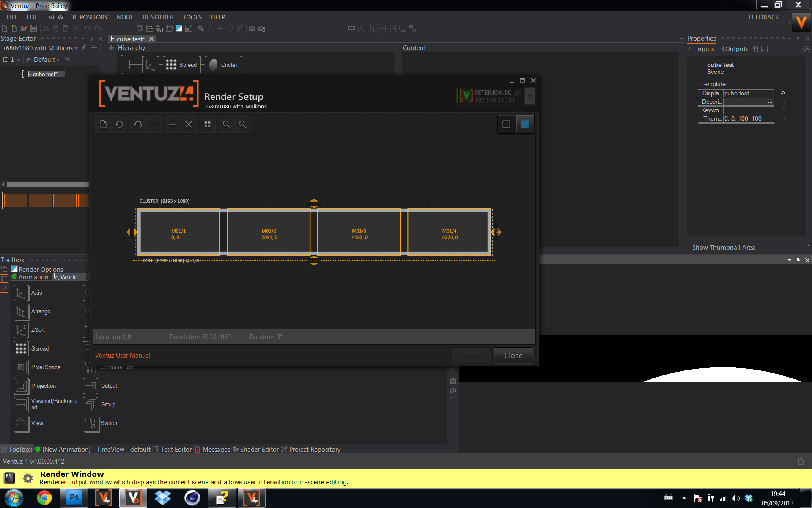Expand the 7680x1080 with Mullions dropdown
Viewport: 812px width, 508px height.
tap(76, 48)
